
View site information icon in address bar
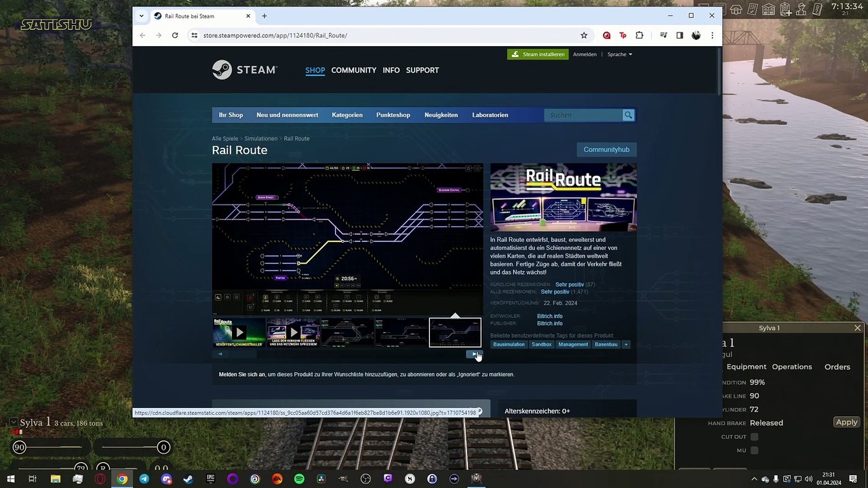coord(194,35)
